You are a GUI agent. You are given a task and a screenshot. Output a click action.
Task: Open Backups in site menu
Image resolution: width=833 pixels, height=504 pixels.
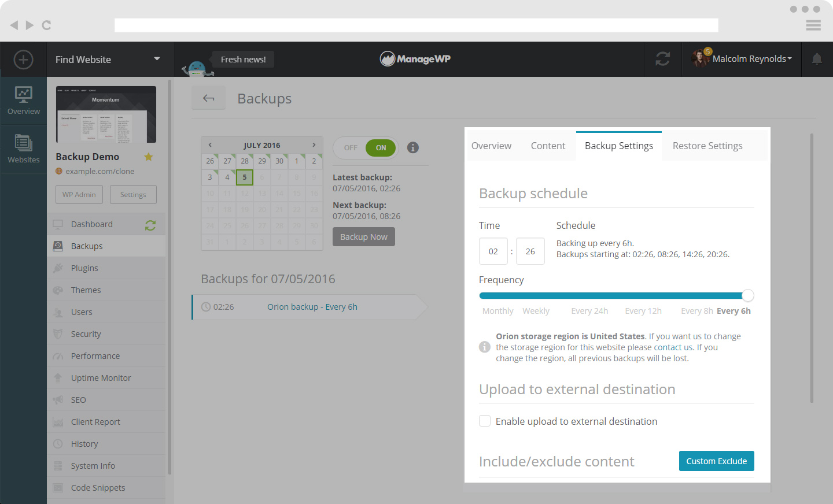click(x=106, y=246)
